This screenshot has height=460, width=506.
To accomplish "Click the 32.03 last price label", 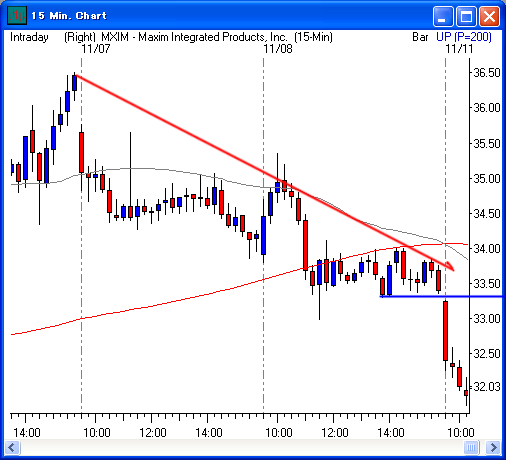I will point(487,387).
